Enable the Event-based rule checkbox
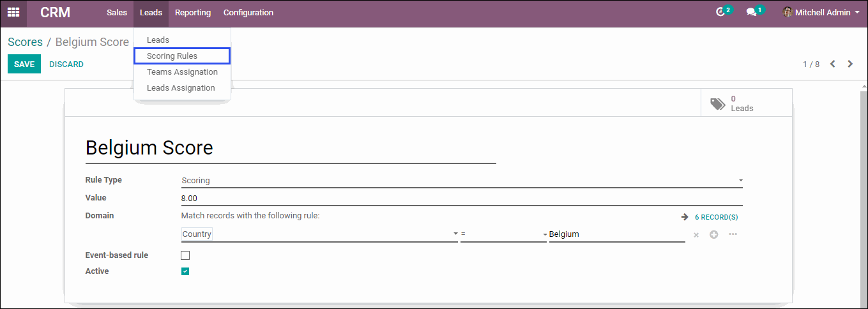The width and height of the screenshot is (868, 309). [x=185, y=255]
